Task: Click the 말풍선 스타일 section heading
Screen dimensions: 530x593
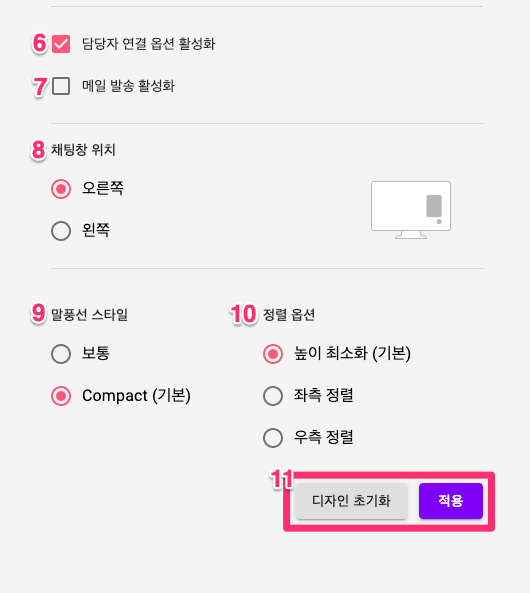Action: (x=89, y=315)
